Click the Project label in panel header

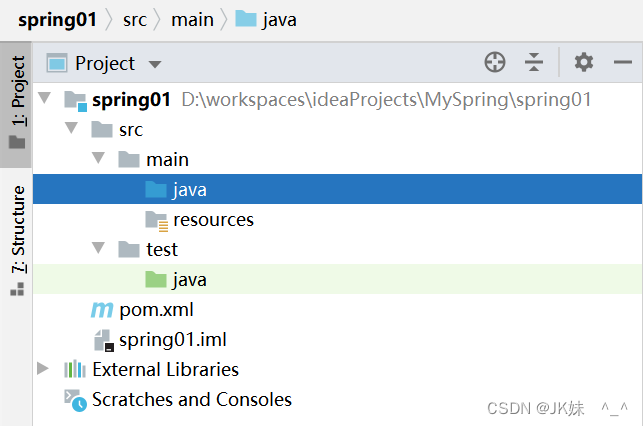click(x=105, y=64)
